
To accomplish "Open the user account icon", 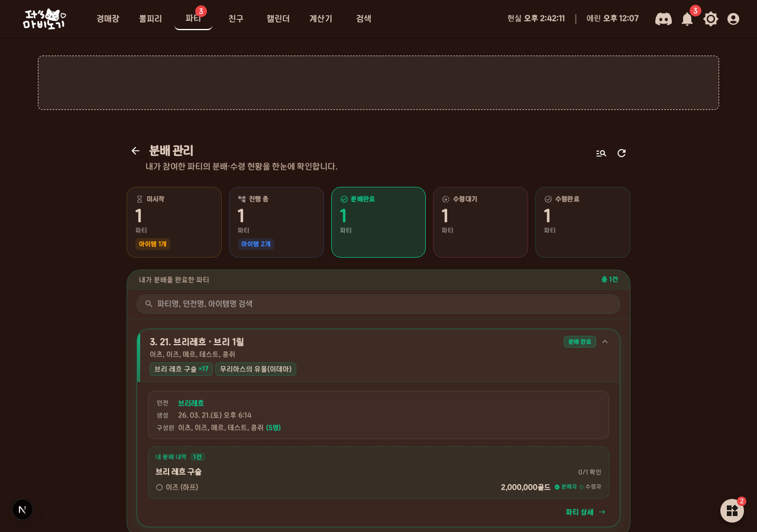I will click(x=733, y=19).
